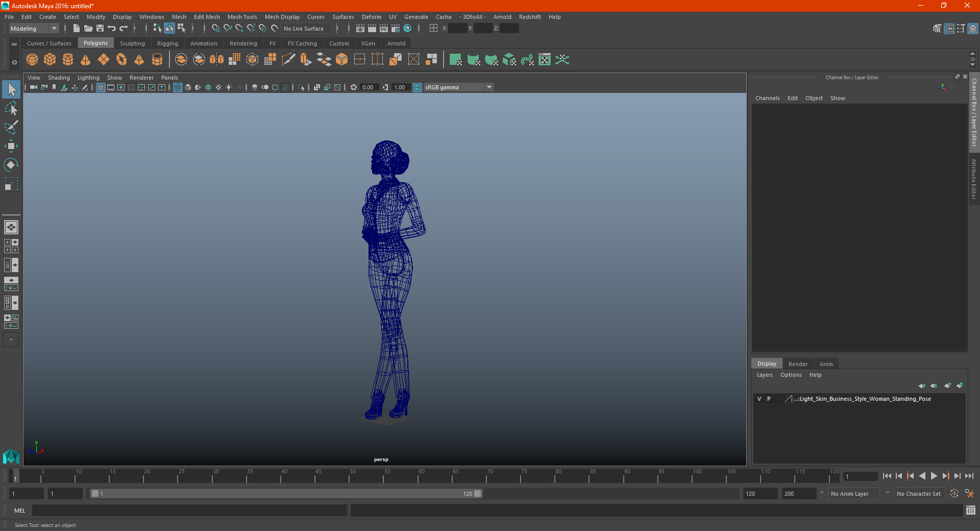The height and width of the screenshot is (531, 980).
Task: Open the shelf tab menu icon
Action: click(14, 44)
